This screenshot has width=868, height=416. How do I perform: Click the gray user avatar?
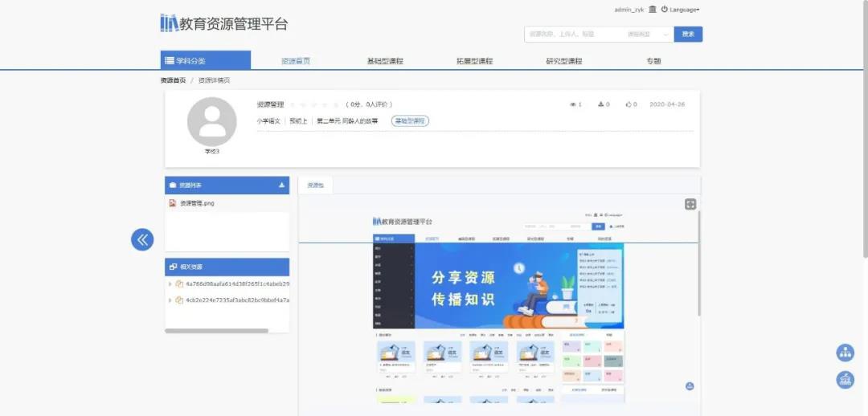coord(212,122)
